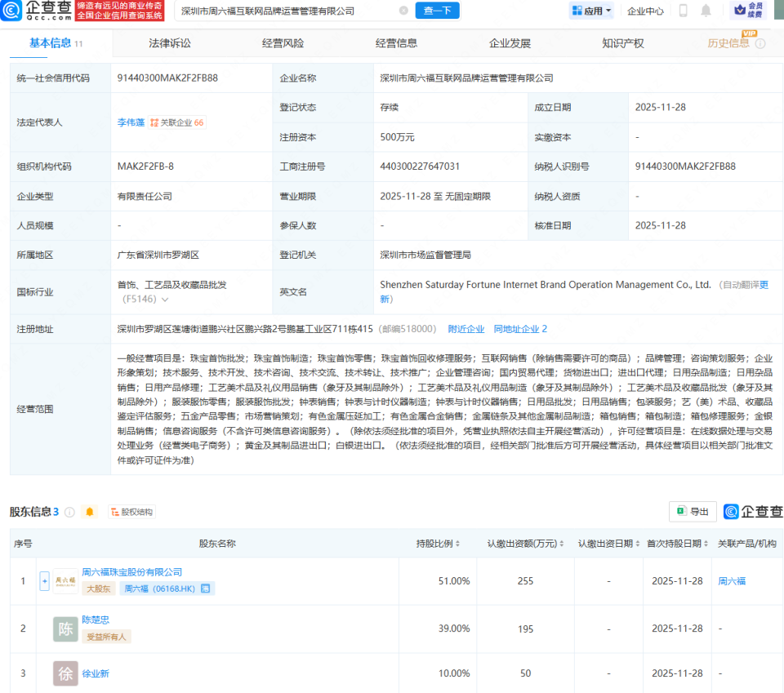The width and height of the screenshot is (784, 693).
Task: Click the bell icon beside 股东信息
Action: pyautogui.click(x=90, y=512)
